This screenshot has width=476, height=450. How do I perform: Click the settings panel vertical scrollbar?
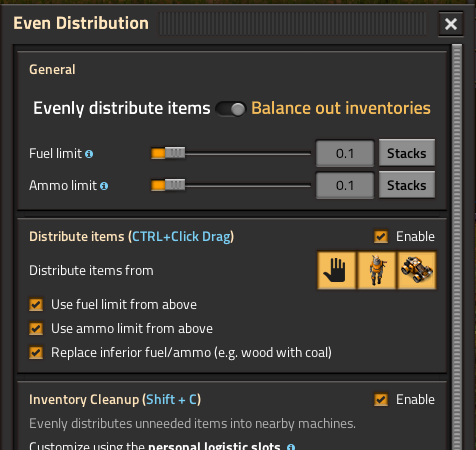(x=457, y=247)
